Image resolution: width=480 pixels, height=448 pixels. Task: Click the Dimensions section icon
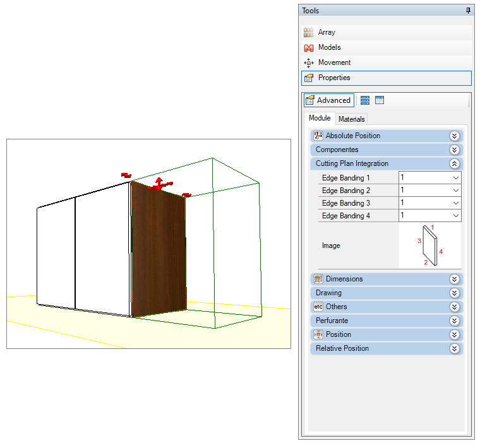(x=318, y=279)
